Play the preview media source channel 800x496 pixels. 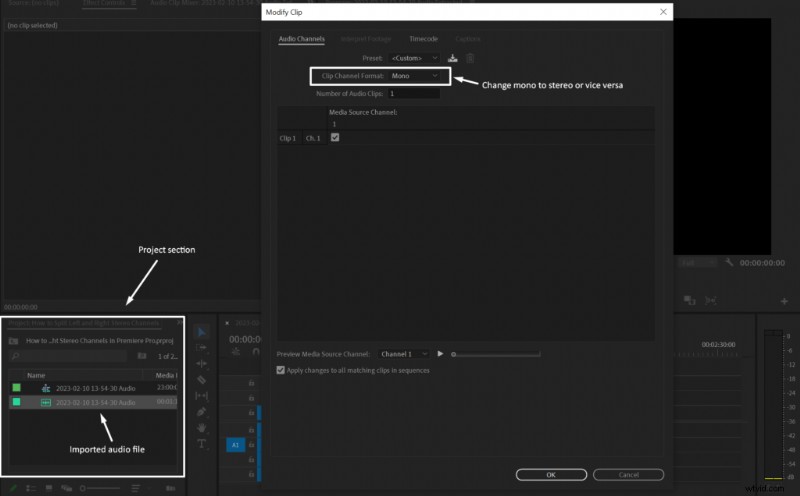click(440, 354)
